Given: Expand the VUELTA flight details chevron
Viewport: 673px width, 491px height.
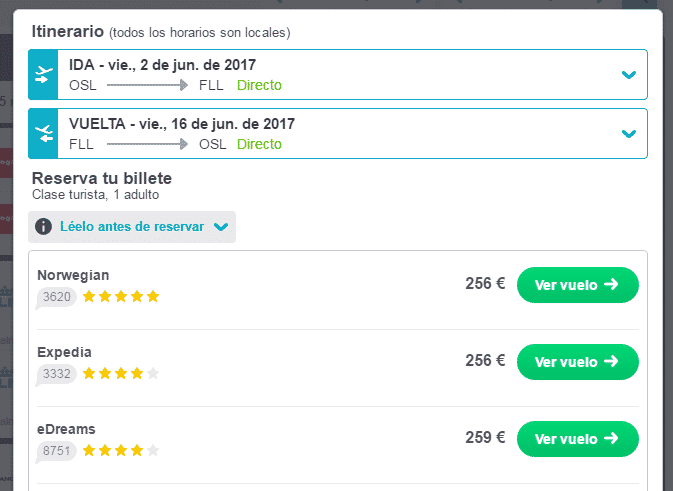Looking at the screenshot, I should coord(629,134).
